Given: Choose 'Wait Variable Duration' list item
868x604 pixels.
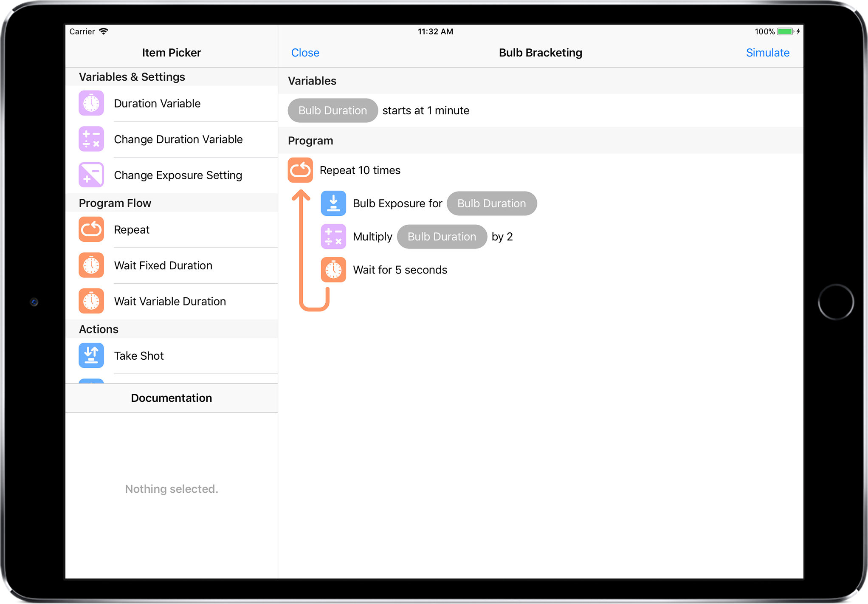Looking at the screenshot, I should (172, 301).
